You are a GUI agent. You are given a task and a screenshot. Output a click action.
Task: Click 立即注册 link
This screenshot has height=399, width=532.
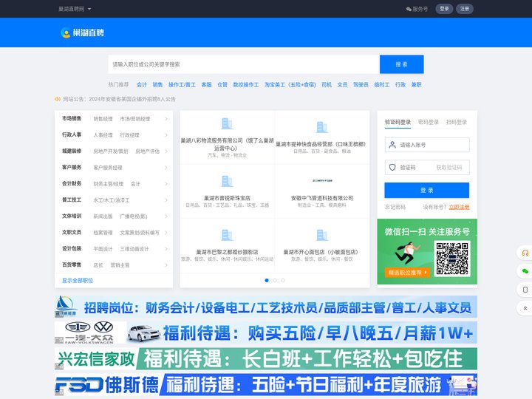tap(459, 207)
